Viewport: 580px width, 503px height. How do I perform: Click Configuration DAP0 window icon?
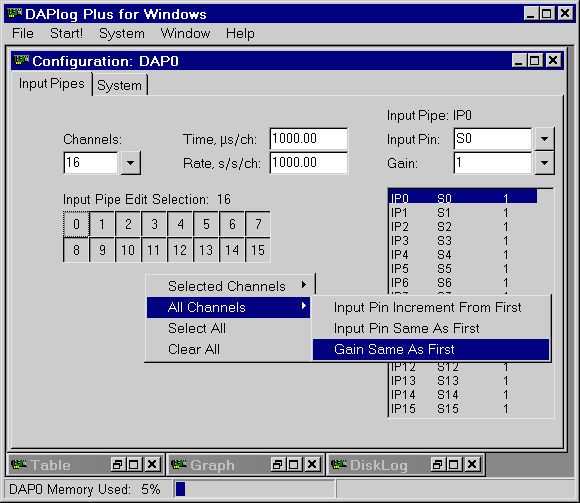(21, 60)
